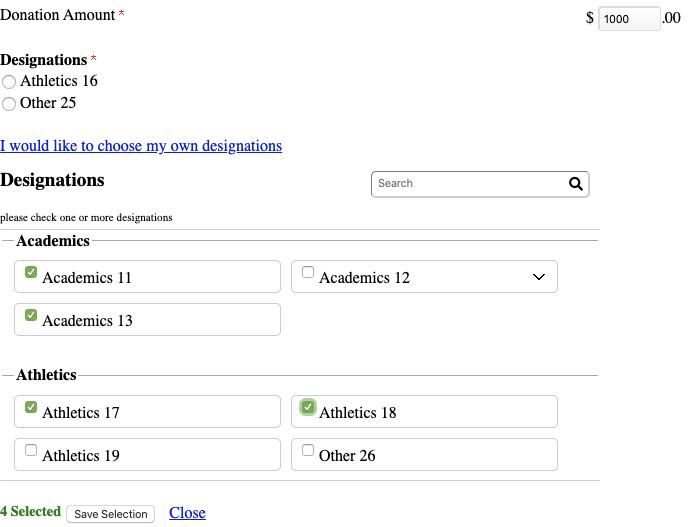Click the Save Selection button

111,514
